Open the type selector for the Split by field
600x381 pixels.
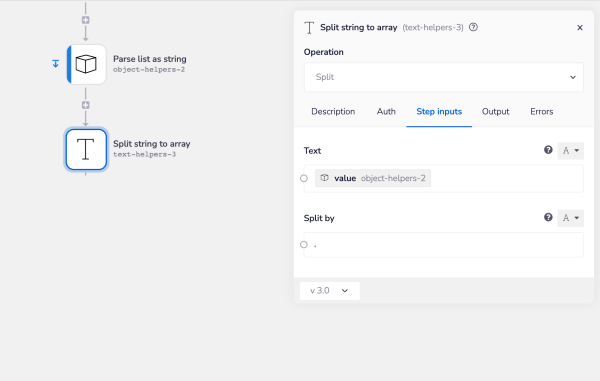[x=571, y=218]
